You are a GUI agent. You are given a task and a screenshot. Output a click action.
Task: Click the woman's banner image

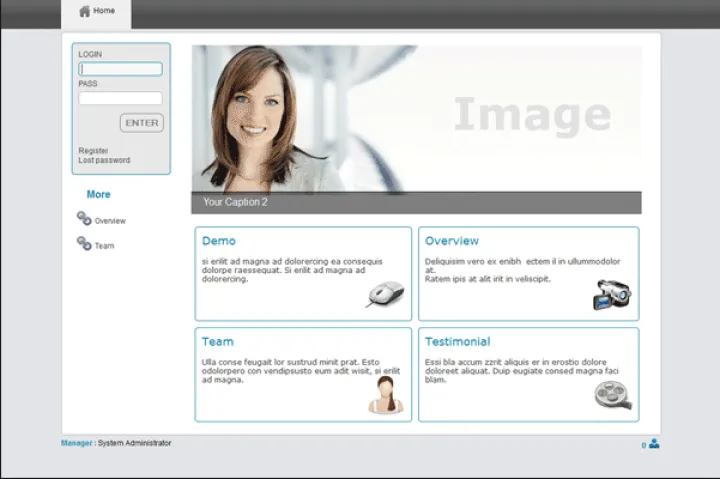point(416,118)
